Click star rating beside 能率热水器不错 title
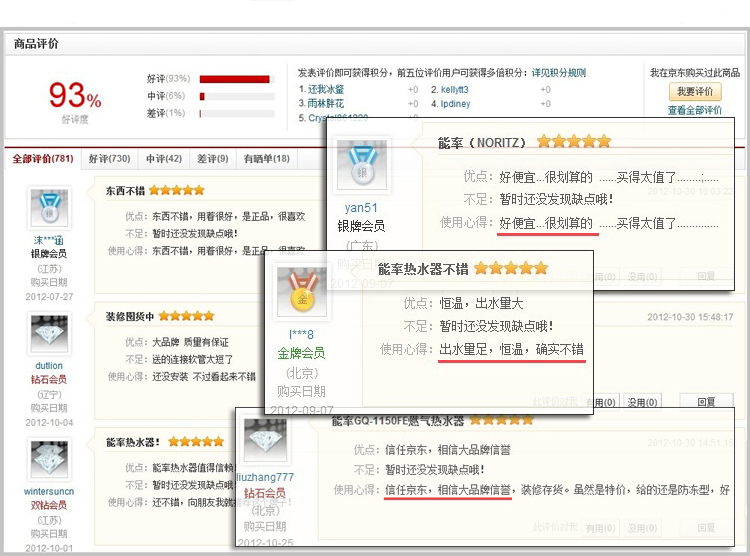 click(511, 268)
